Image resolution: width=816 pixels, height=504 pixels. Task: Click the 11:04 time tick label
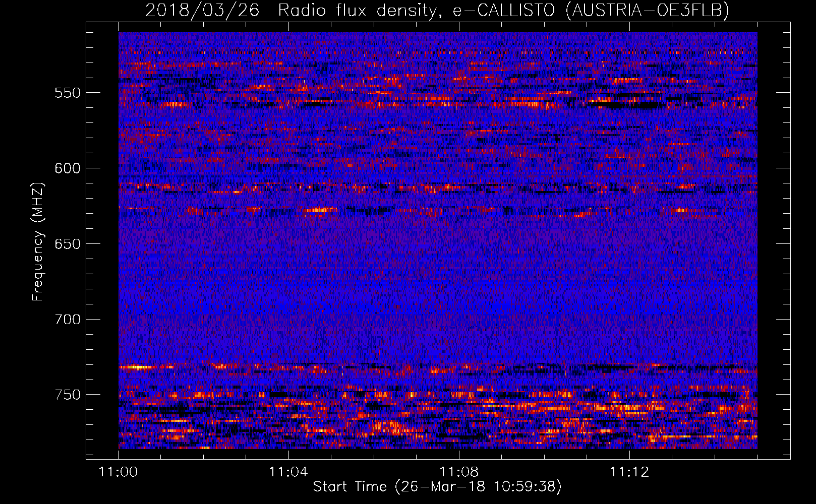point(288,472)
